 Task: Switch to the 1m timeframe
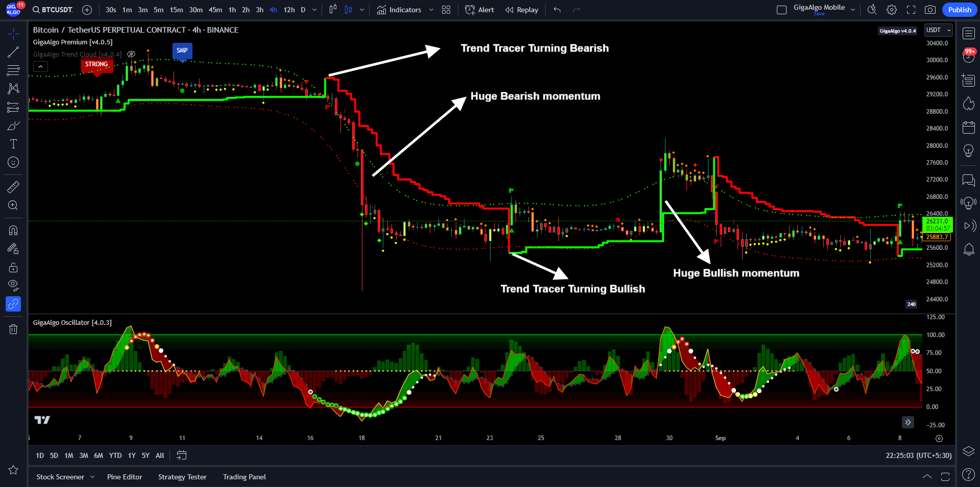pyautogui.click(x=127, y=10)
